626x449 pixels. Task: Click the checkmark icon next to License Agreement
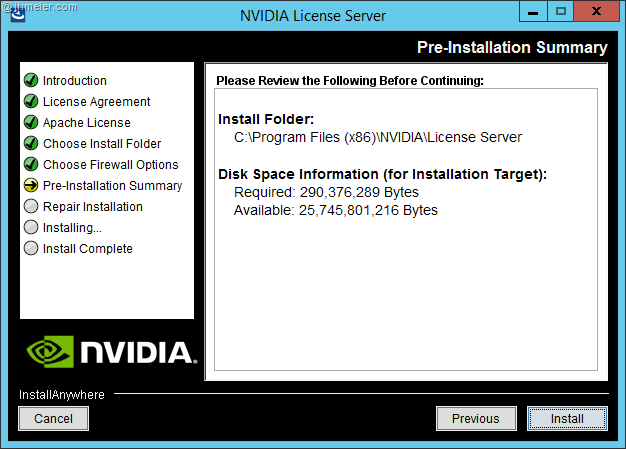(31, 102)
